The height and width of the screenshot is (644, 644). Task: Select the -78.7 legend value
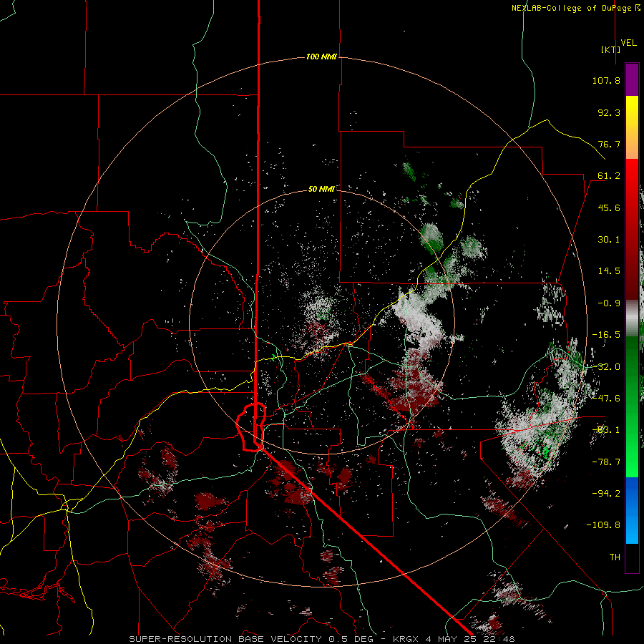click(x=606, y=462)
